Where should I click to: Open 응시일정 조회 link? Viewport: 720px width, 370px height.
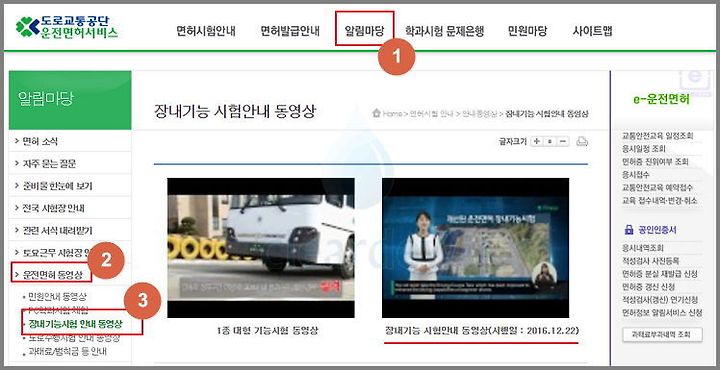coord(643,149)
